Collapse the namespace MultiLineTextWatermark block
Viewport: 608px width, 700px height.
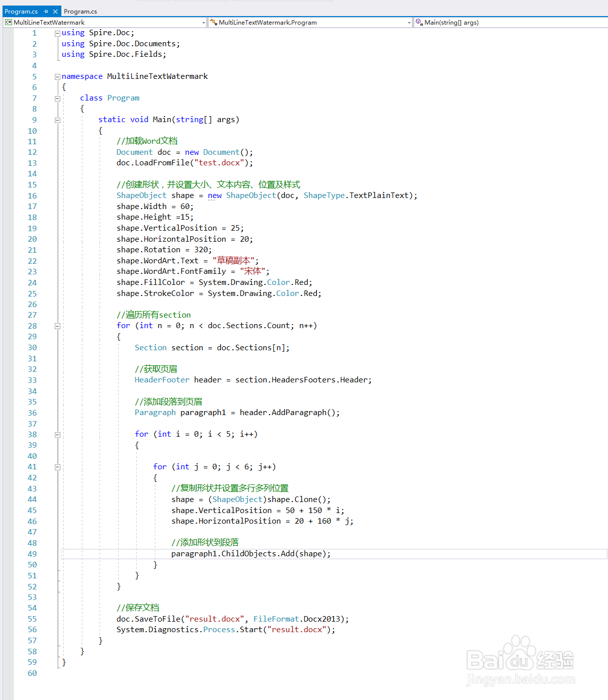[x=57, y=77]
